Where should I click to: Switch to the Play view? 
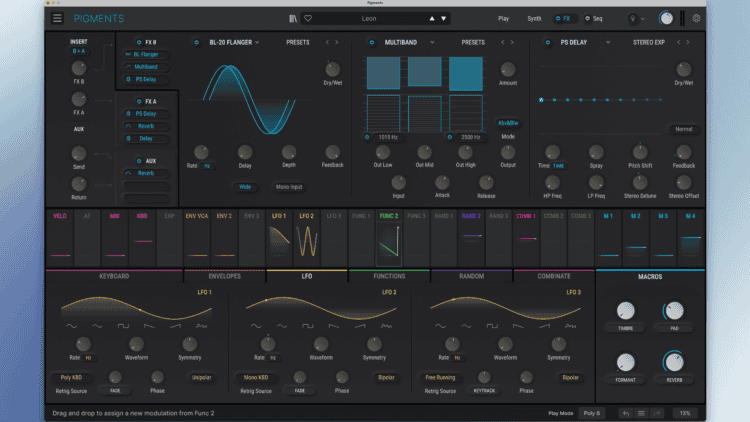[503, 19]
